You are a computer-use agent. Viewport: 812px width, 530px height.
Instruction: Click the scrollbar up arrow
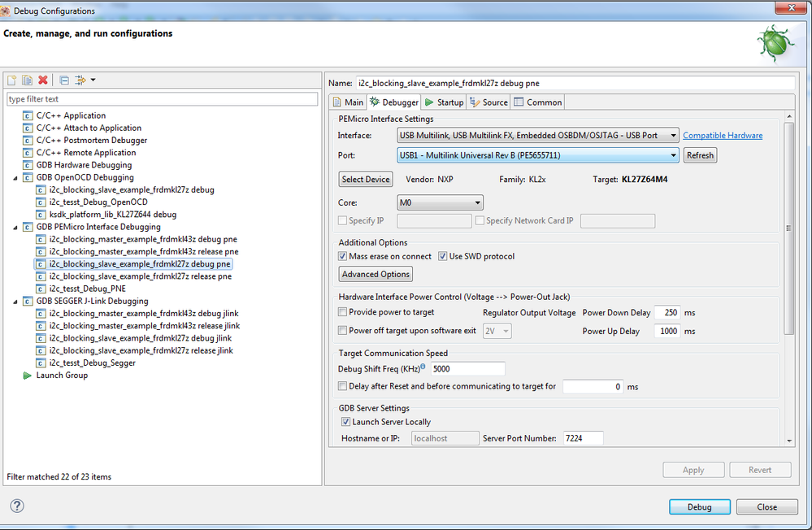[788, 116]
